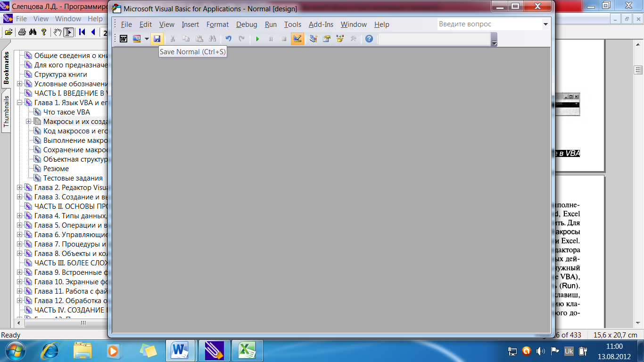Select the 'Структура книги' bookmark

point(61,74)
